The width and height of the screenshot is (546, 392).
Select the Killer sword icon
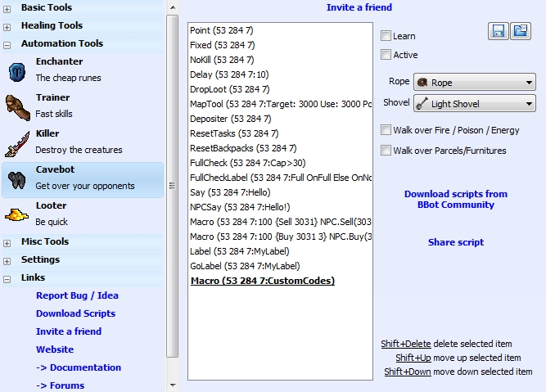click(x=18, y=142)
